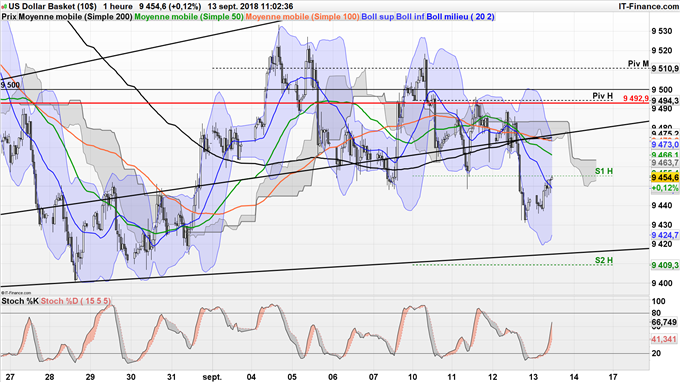Click the blue 9 473,0 Bollinger value on axis
Viewport: 680px width, 382px height.
tap(665, 144)
